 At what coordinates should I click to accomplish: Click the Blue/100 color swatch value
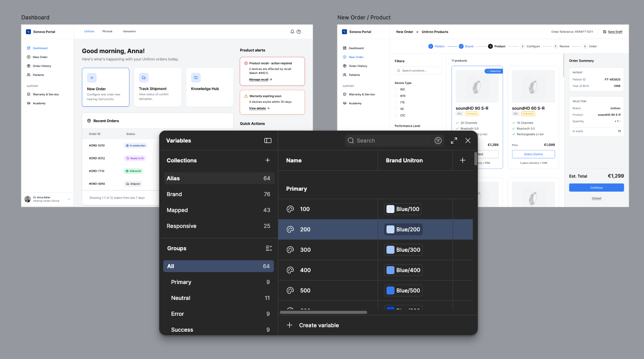tap(403, 209)
